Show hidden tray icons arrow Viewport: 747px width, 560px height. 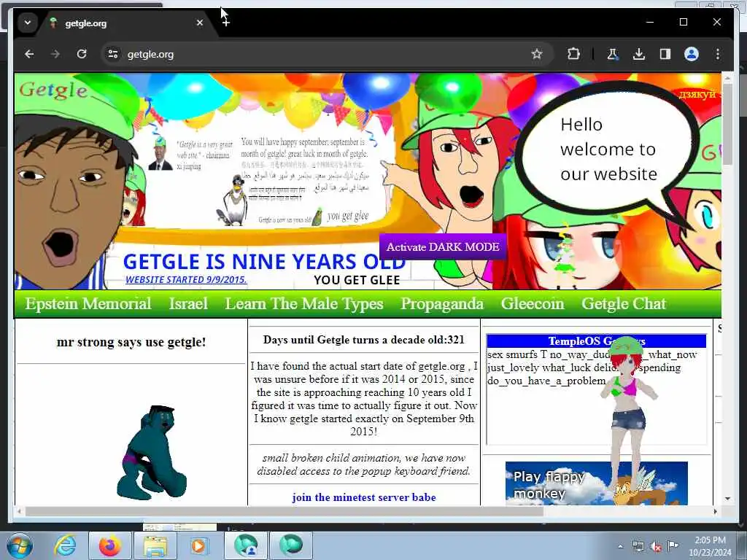[x=620, y=546]
